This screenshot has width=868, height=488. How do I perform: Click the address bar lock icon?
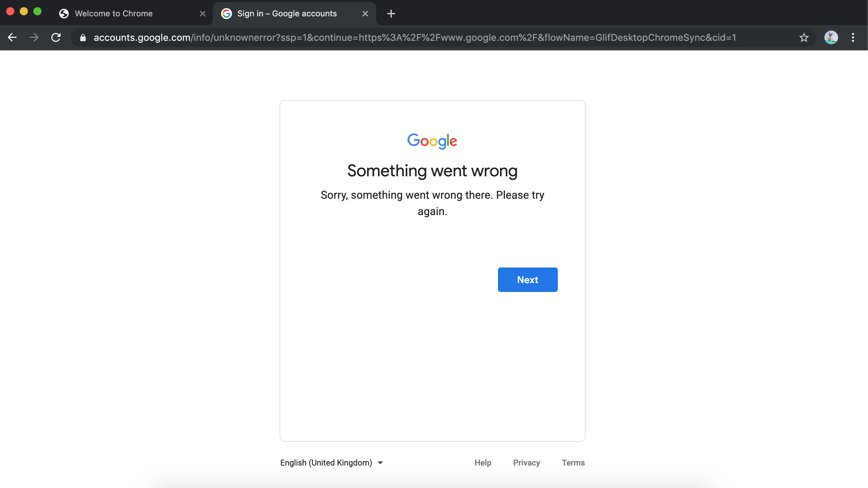(x=83, y=37)
